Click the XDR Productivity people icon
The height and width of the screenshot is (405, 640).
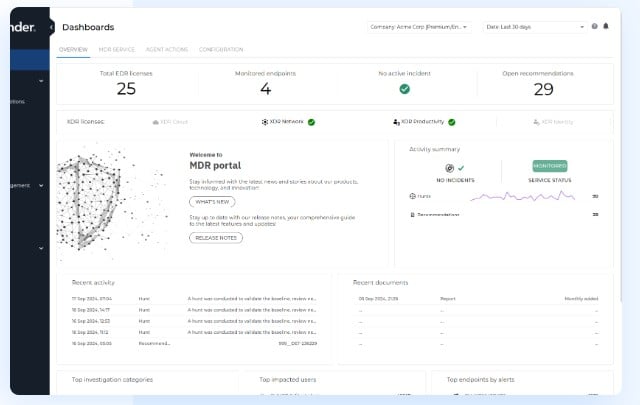point(396,122)
